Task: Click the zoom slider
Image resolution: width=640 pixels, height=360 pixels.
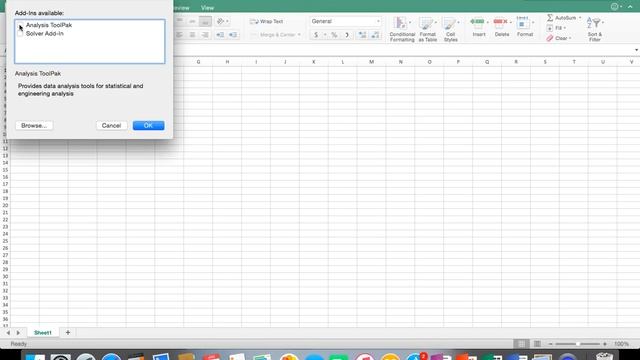Action: [578, 344]
